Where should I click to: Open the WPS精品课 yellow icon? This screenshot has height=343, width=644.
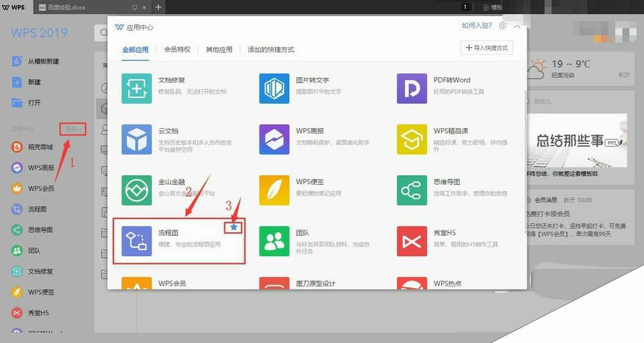pos(412,139)
